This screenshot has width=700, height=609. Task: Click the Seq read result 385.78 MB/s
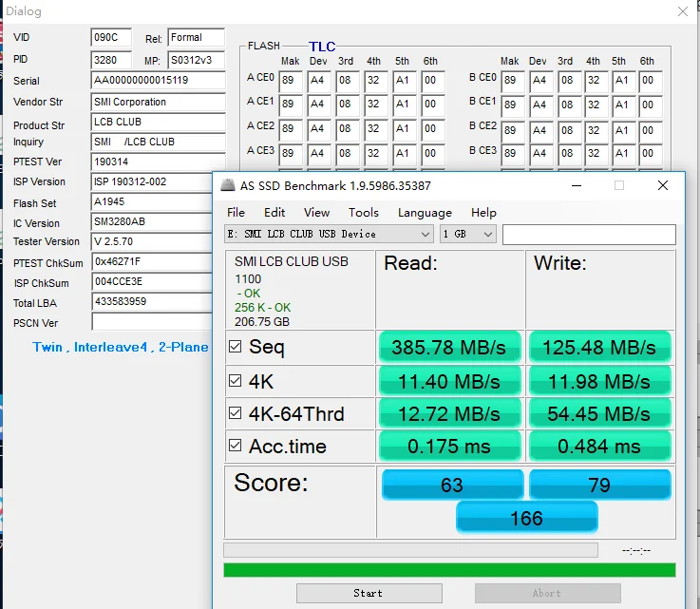[x=449, y=348]
